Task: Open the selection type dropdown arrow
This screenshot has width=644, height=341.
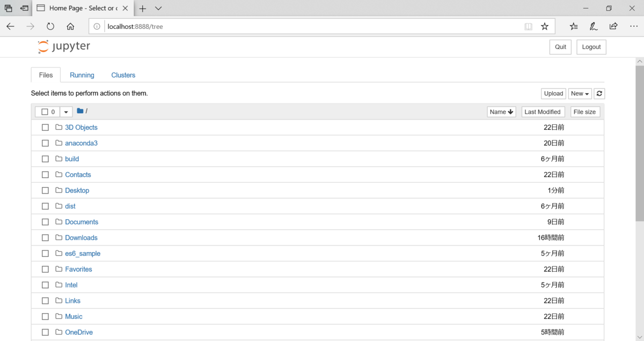Action: tap(66, 112)
